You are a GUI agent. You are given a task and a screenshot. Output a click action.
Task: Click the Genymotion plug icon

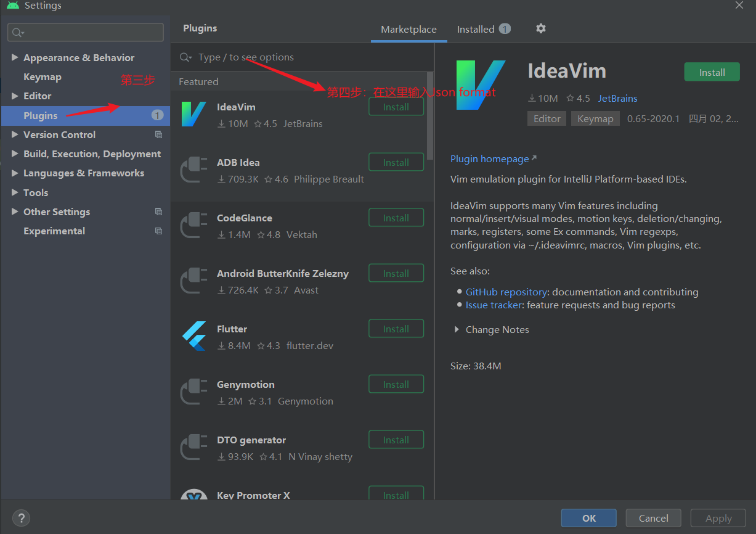[x=193, y=392]
